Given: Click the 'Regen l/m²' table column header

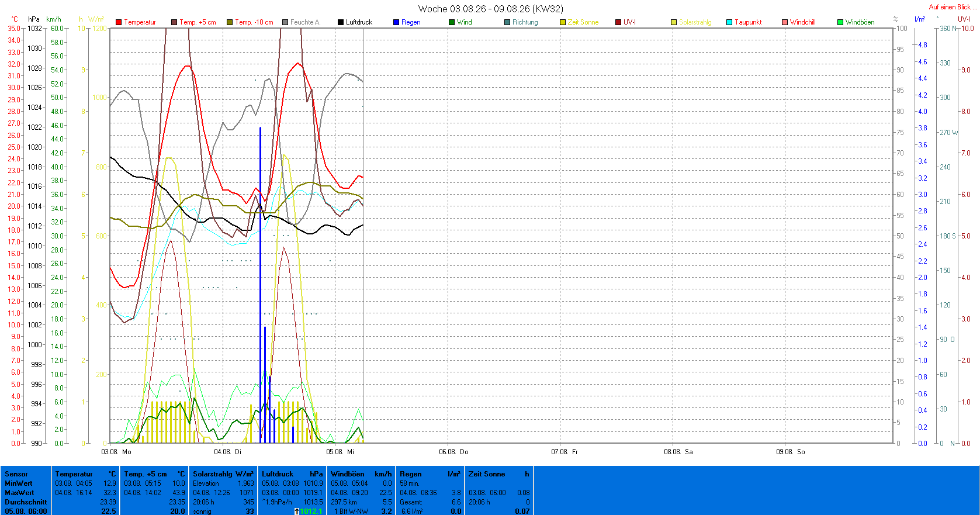Looking at the screenshot, I should tap(430, 474).
